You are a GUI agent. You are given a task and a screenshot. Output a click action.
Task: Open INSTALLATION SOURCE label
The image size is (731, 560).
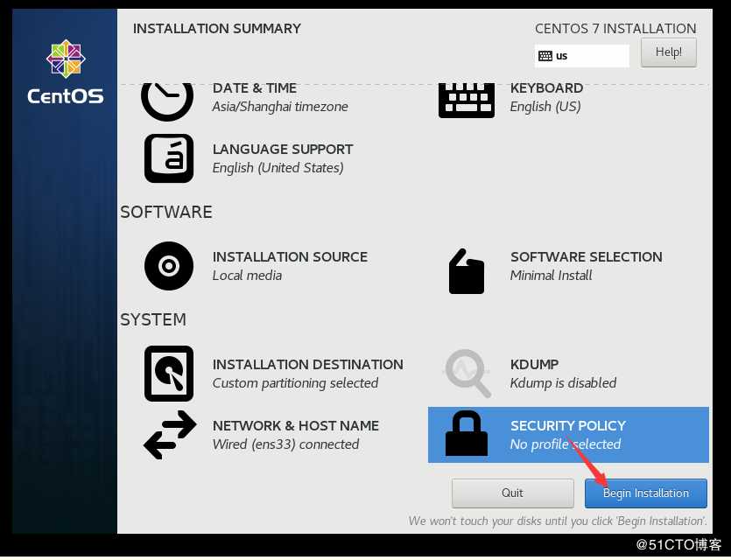pos(290,257)
